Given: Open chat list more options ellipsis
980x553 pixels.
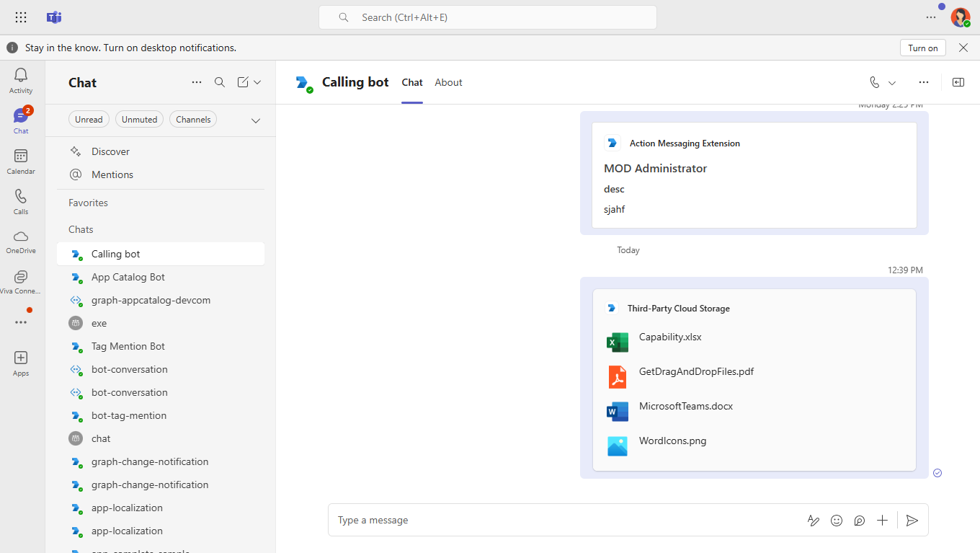Looking at the screenshot, I should pos(197,82).
